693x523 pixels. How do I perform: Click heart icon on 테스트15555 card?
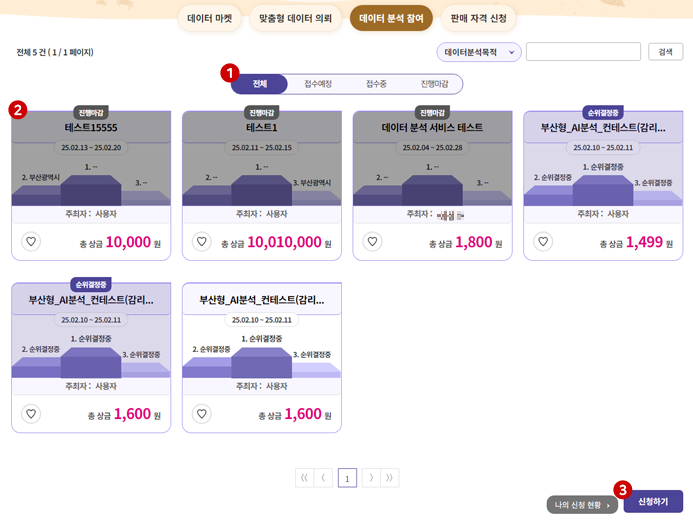[31, 241]
